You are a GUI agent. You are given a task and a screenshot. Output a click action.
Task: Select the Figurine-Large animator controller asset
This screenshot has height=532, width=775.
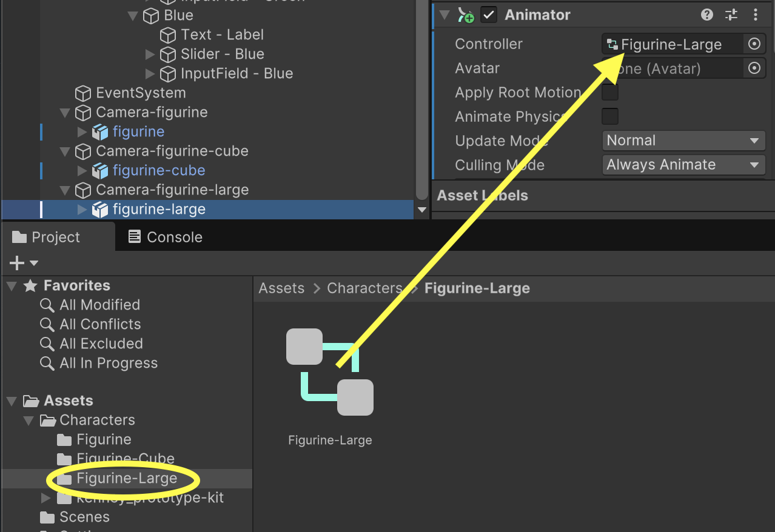click(x=330, y=372)
